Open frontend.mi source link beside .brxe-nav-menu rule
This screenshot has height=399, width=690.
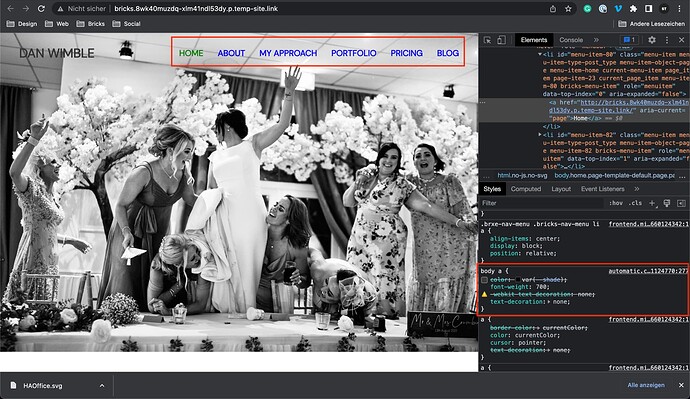click(x=648, y=224)
